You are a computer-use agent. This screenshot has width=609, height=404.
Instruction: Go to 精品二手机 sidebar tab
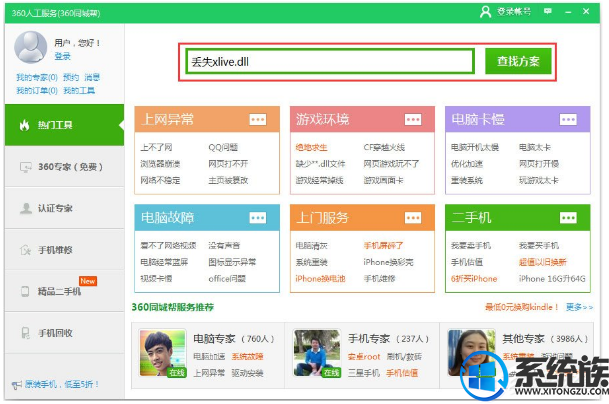(64, 291)
